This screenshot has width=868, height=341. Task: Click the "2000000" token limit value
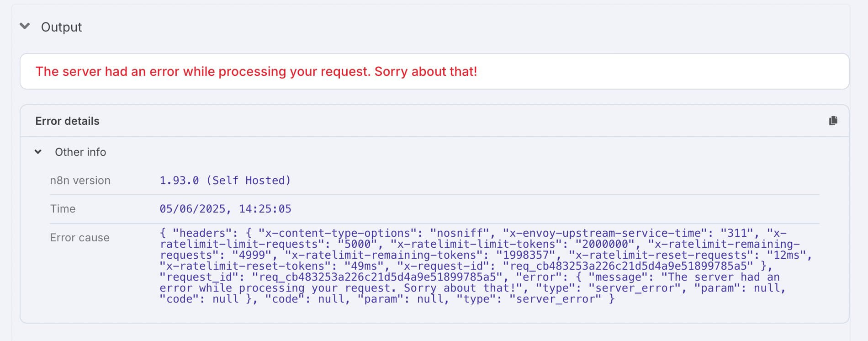[x=605, y=244]
